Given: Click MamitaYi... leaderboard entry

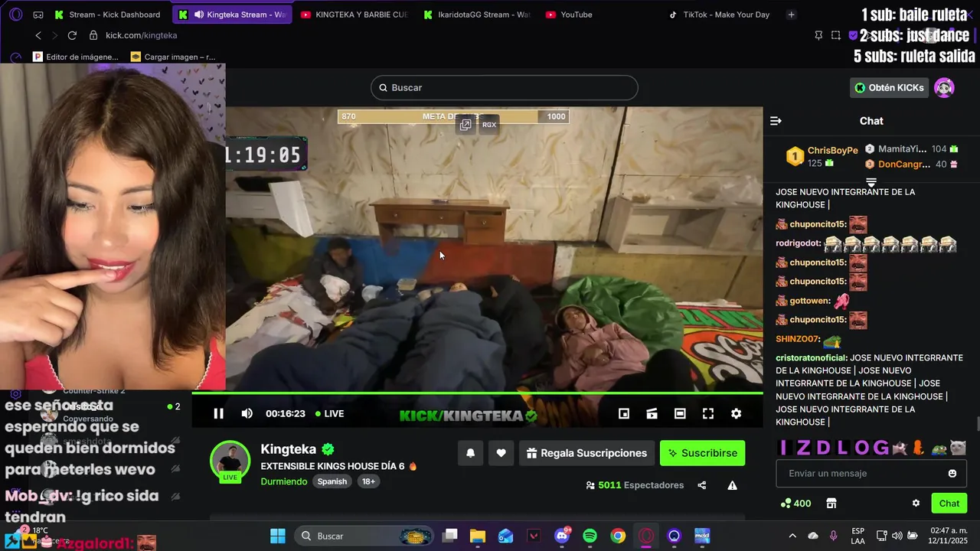Looking at the screenshot, I should click(x=911, y=149).
